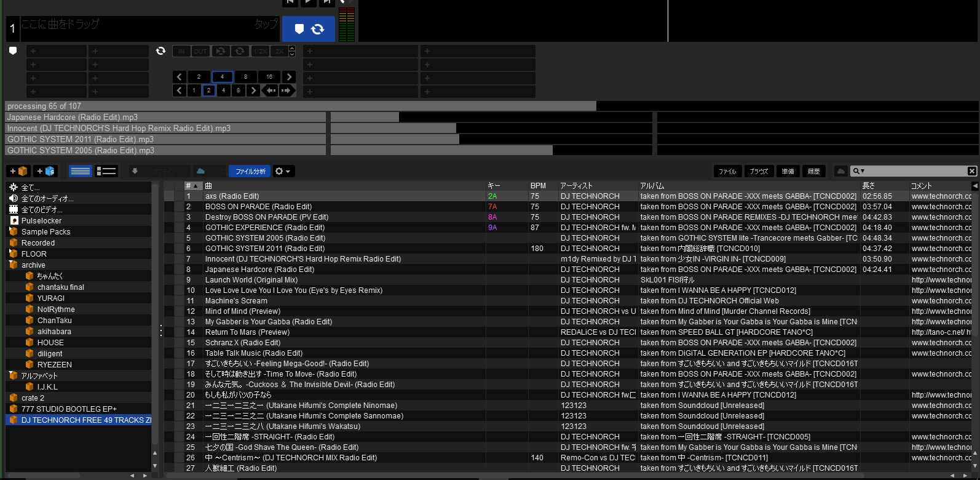This screenshot has width=980, height=480.
Task: Click the blue cues and loops deck tab
Action: click(309, 29)
